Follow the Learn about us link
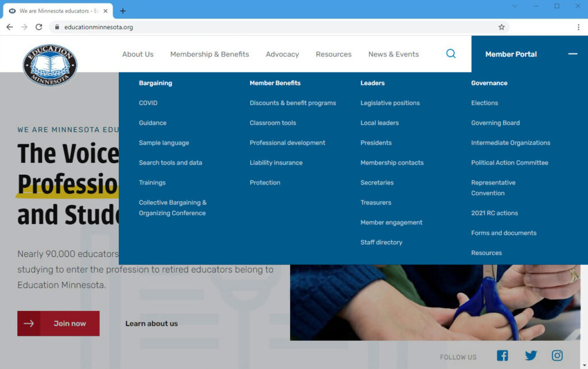 (152, 324)
